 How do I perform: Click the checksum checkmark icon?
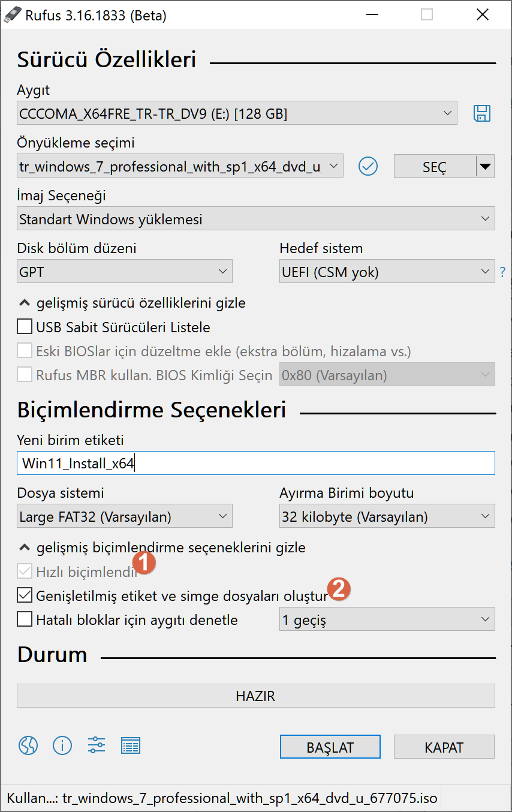coord(368,166)
